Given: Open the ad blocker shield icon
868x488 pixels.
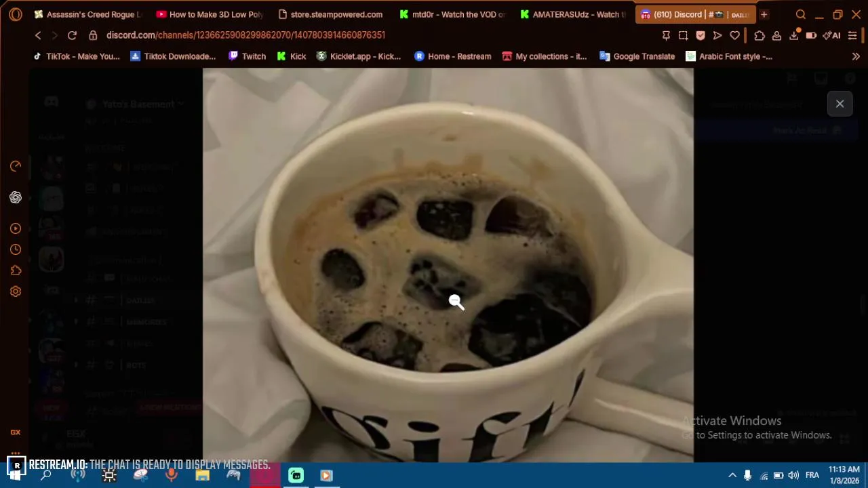Looking at the screenshot, I should coord(701,35).
